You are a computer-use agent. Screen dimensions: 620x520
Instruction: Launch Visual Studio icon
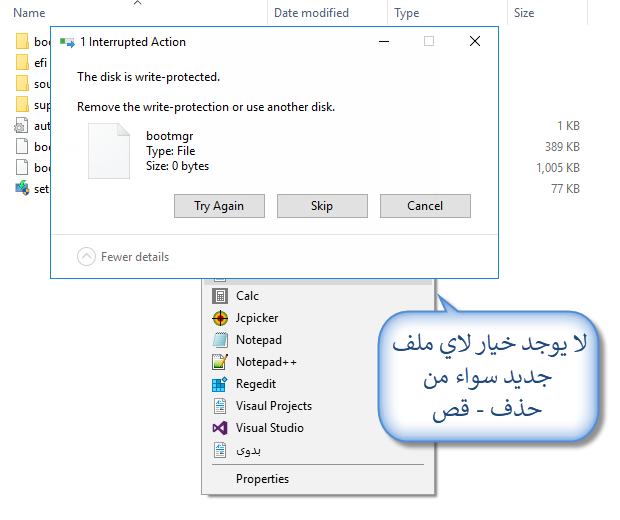coord(220,428)
